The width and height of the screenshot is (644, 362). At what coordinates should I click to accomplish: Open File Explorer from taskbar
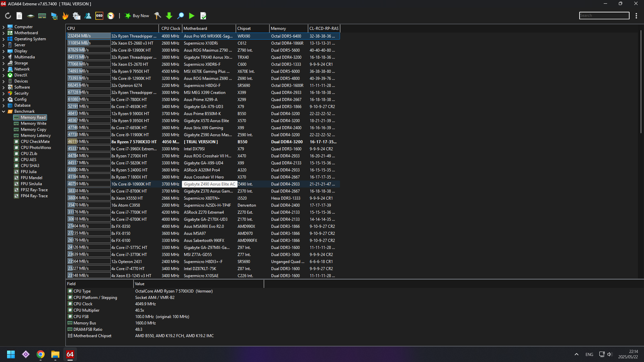tap(55, 354)
